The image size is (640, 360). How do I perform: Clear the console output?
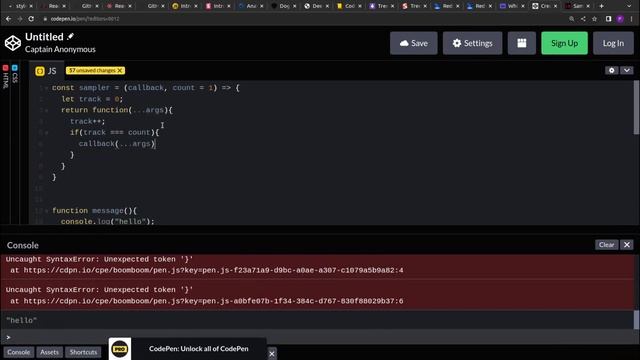(606, 244)
